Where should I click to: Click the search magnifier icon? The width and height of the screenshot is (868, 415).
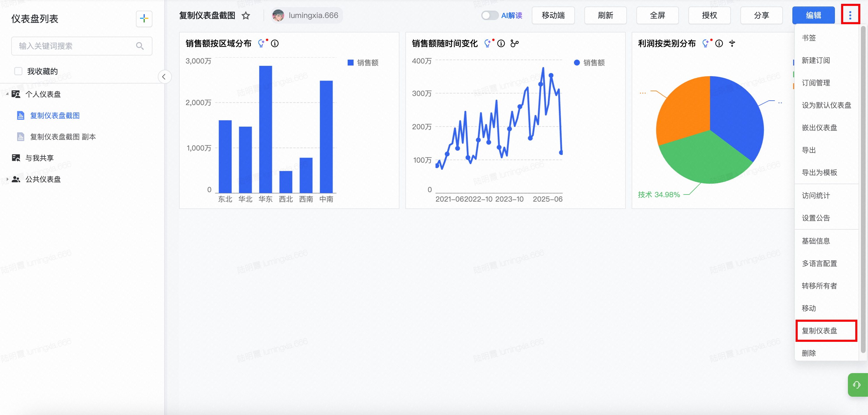(x=140, y=46)
